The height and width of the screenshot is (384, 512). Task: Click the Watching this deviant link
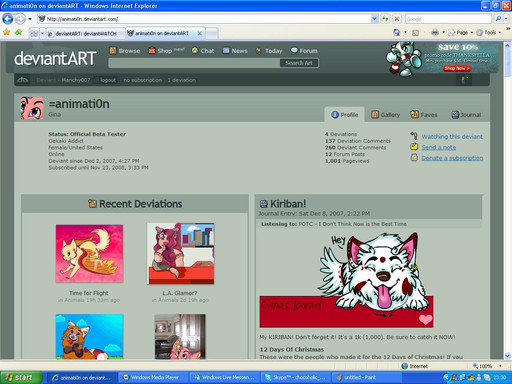tap(452, 137)
